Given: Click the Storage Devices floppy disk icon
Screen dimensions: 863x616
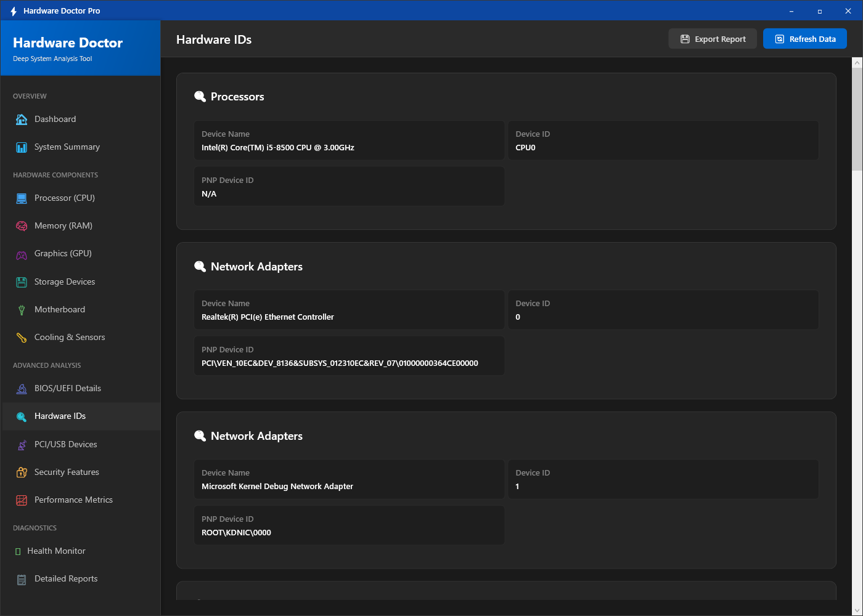Looking at the screenshot, I should tap(22, 282).
